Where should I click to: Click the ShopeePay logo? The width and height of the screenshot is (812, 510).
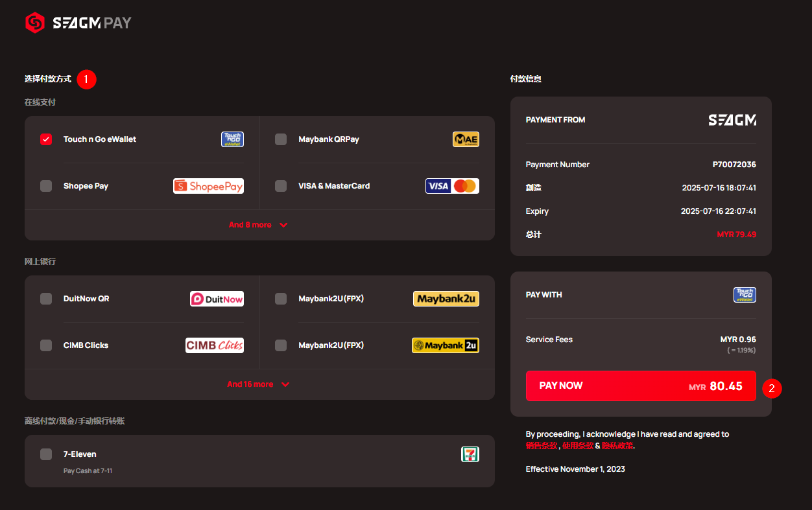[208, 186]
